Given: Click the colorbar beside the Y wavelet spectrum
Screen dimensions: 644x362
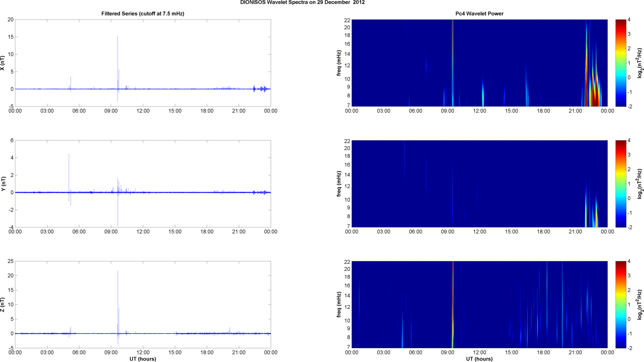Looking at the screenshot, I should click(620, 184).
